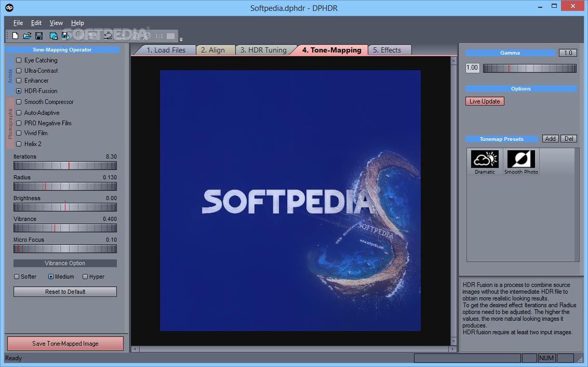Enable the Vivid Film operator

pyautogui.click(x=19, y=133)
